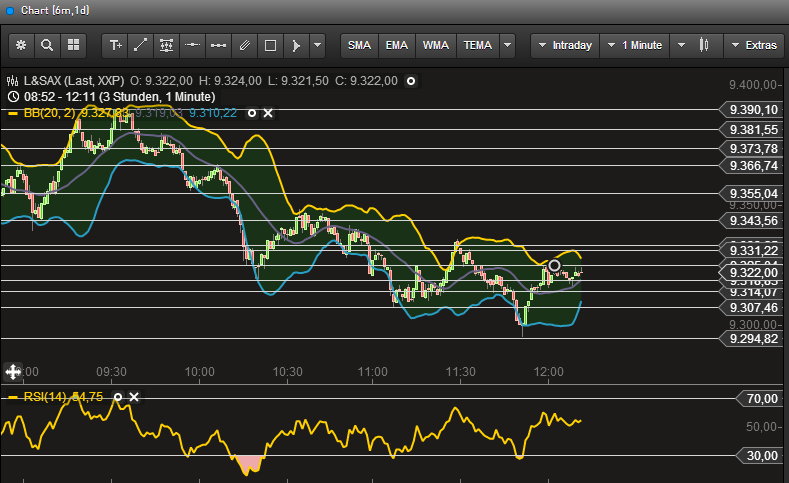
Task: Open the grid layout icon
Action: (x=73, y=45)
